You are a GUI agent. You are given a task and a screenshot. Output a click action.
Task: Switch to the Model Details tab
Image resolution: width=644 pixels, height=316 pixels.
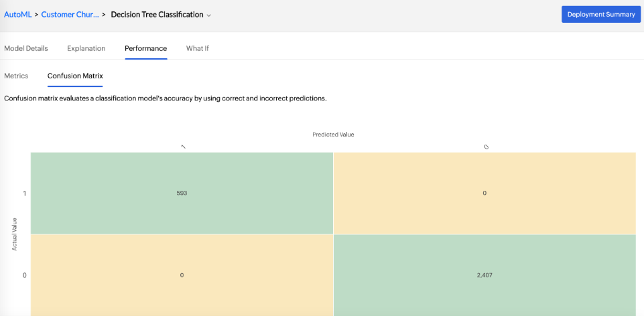[26, 48]
